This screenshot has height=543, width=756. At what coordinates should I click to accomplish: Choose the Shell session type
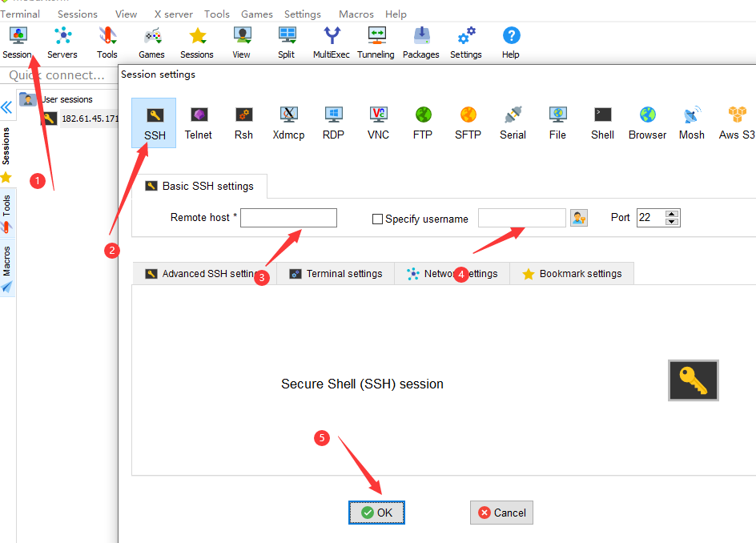603,123
